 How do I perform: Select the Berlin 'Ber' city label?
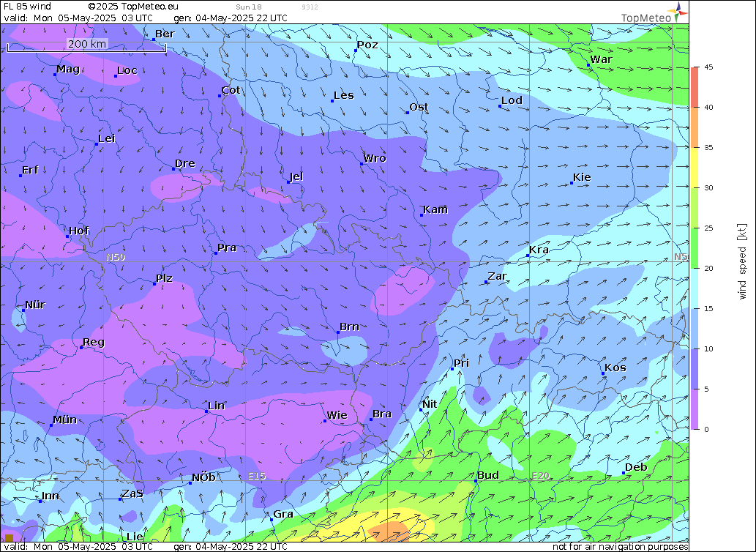(165, 34)
